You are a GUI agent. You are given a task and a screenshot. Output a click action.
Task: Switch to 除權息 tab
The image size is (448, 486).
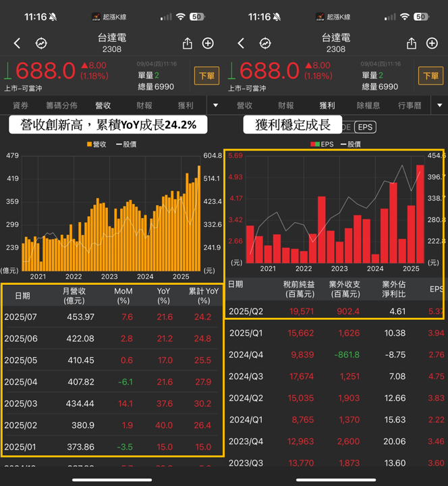tap(368, 106)
